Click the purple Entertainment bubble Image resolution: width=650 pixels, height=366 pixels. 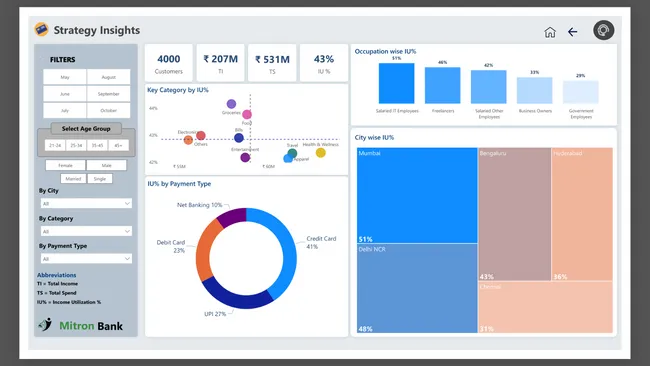(x=245, y=158)
